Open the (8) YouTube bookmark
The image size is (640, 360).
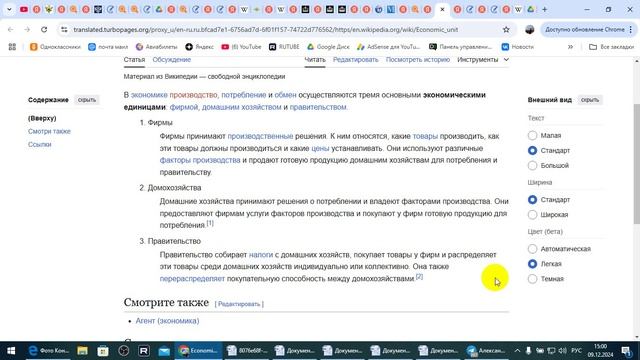241,47
